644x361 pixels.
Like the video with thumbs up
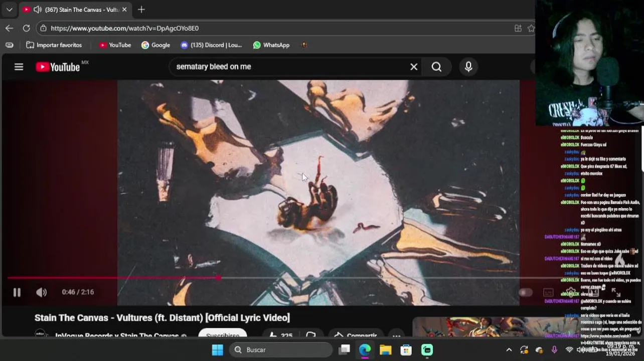pos(281,335)
